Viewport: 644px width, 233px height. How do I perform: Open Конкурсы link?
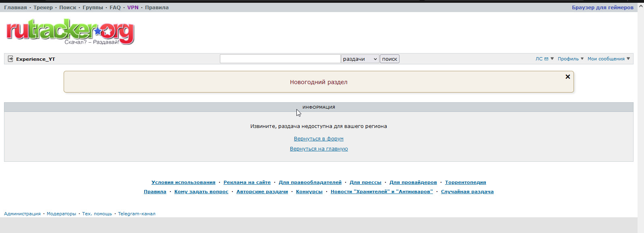tap(309, 192)
